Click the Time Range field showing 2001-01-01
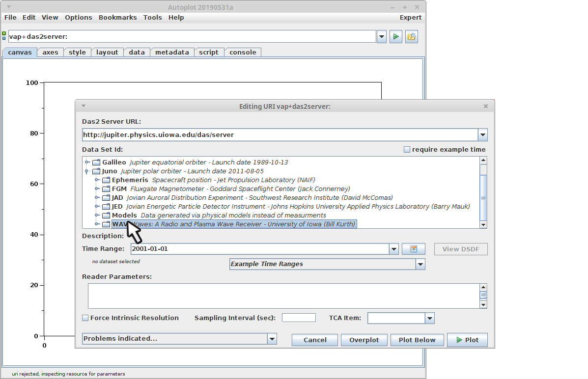Viewport: 588px width, 379px height. [260, 249]
